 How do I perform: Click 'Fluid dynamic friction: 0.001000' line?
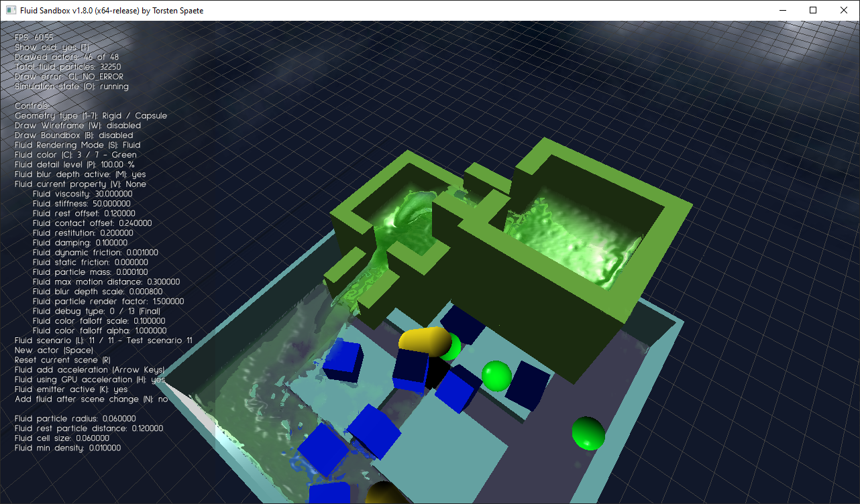tap(95, 253)
